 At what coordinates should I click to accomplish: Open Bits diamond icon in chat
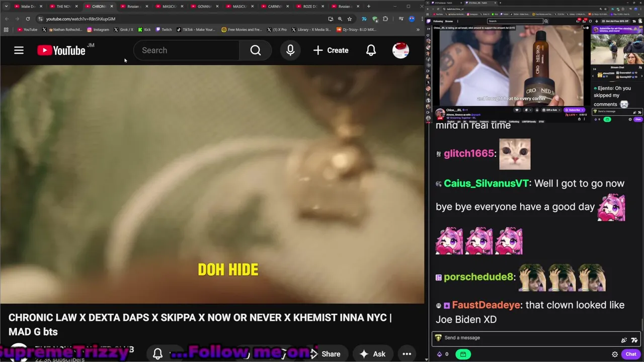click(439, 354)
